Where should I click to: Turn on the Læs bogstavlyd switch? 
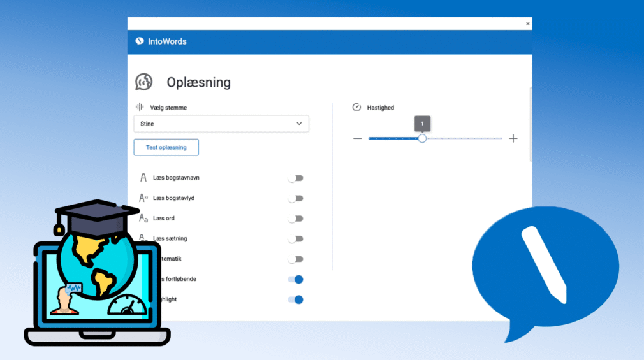pyautogui.click(x=295, y=198)
